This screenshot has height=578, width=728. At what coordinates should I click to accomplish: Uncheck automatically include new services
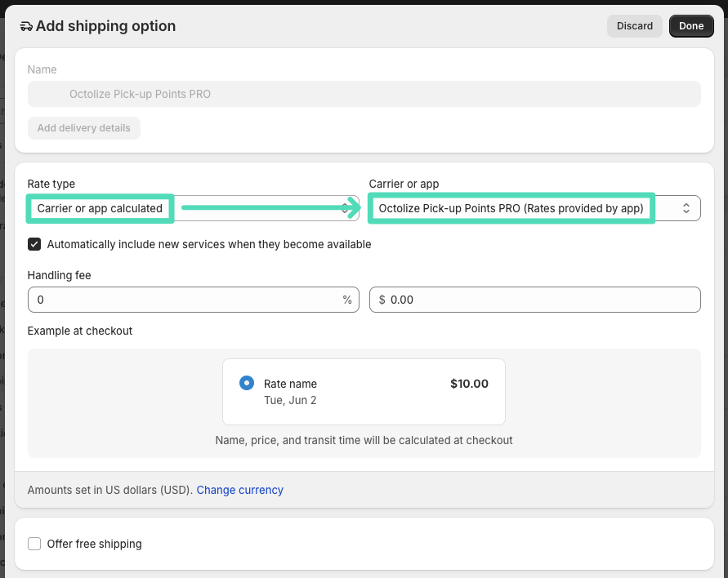click(34, 244)
